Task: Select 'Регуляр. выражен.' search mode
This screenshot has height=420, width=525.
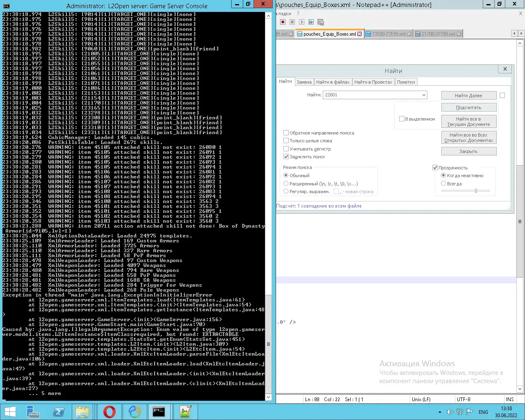Action: point(286,192)
